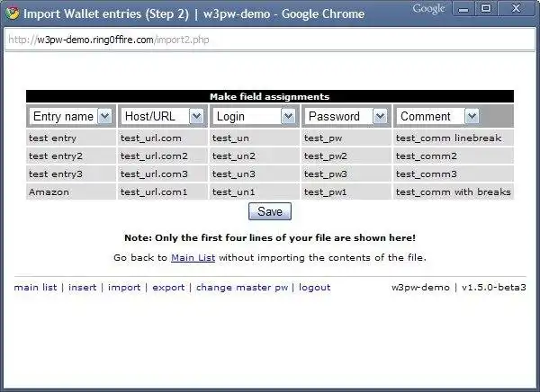Click the Chrome icon in title bar

(x=13, y=13)
